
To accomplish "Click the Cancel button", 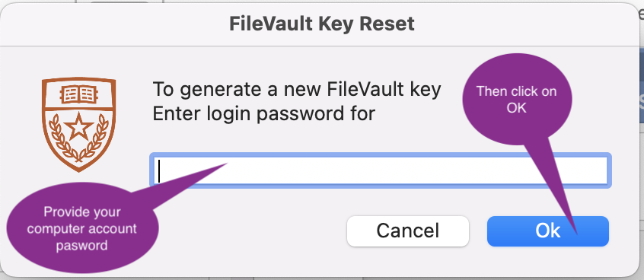I will 408,231.
